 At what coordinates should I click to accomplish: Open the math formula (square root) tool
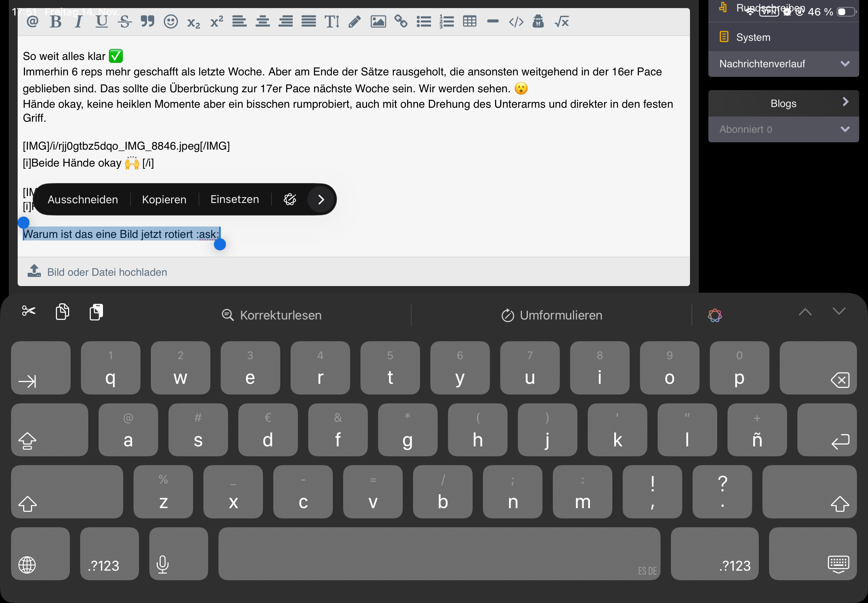click(x=562, y=22)
